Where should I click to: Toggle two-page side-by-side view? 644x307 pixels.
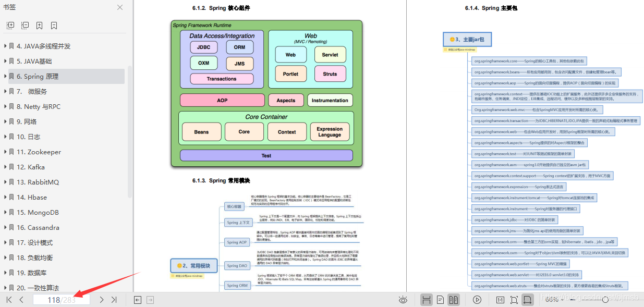tap(454, 300)
